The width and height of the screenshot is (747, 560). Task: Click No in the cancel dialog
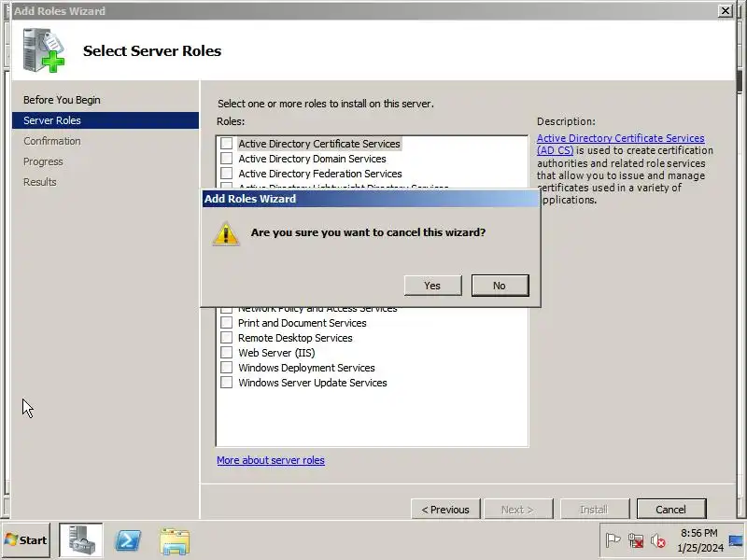(x=500, y=286)
